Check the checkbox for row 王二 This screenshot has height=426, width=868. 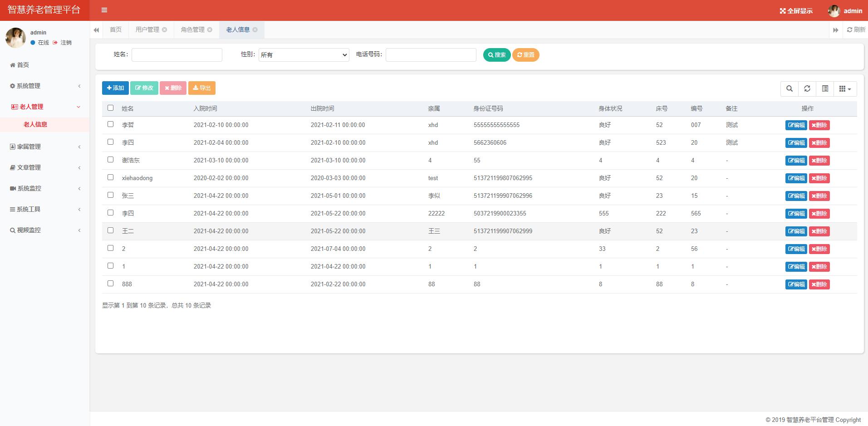(110, 230)
